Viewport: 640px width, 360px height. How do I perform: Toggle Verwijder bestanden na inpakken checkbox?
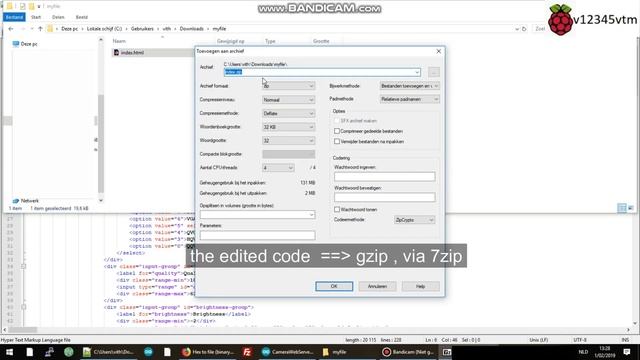(x=337, y=141)
